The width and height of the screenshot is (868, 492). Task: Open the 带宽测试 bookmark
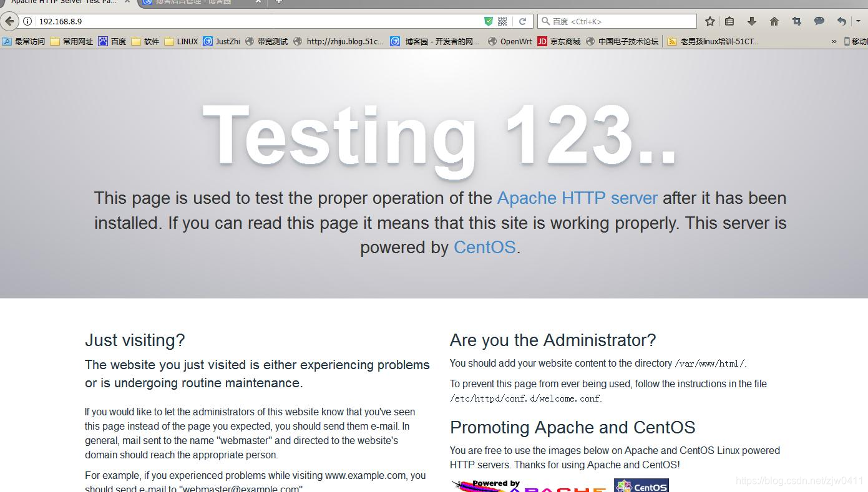[266, 42]
